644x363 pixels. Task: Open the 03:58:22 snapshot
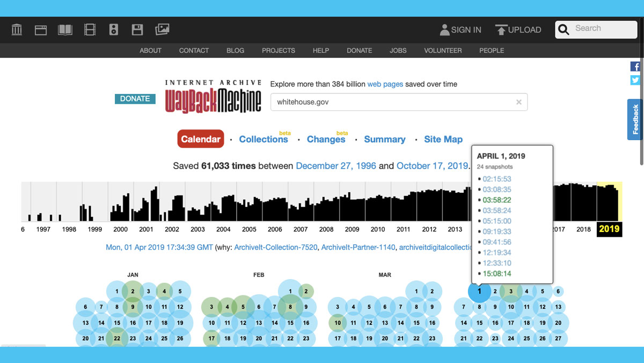(497, 200)
